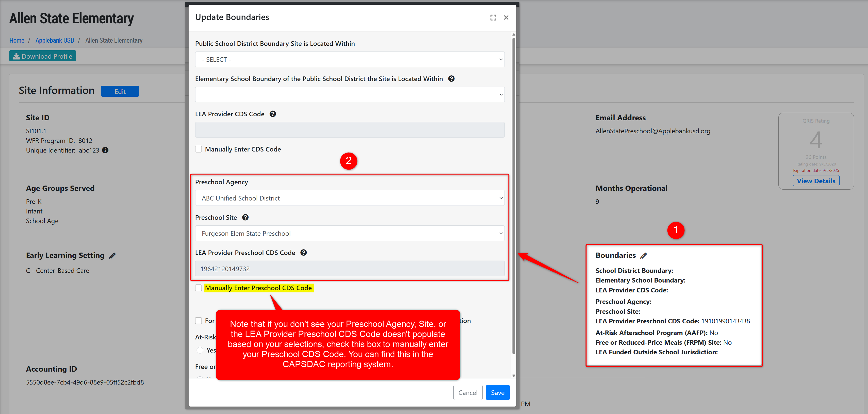Image resolution: width=868 pixels, height=414 pixels.
Task: Go to Home breadcrumb link
Action: point(17,40)
